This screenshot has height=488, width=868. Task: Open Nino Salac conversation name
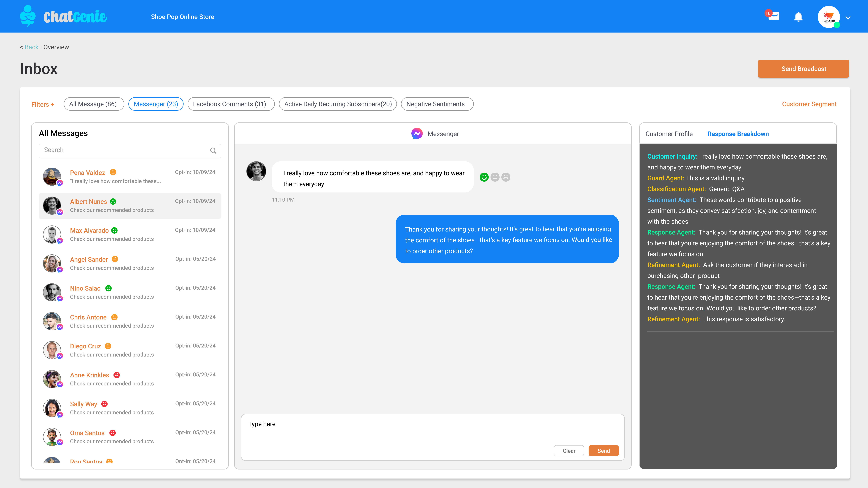pyautogui.click(x=85, y=289)
